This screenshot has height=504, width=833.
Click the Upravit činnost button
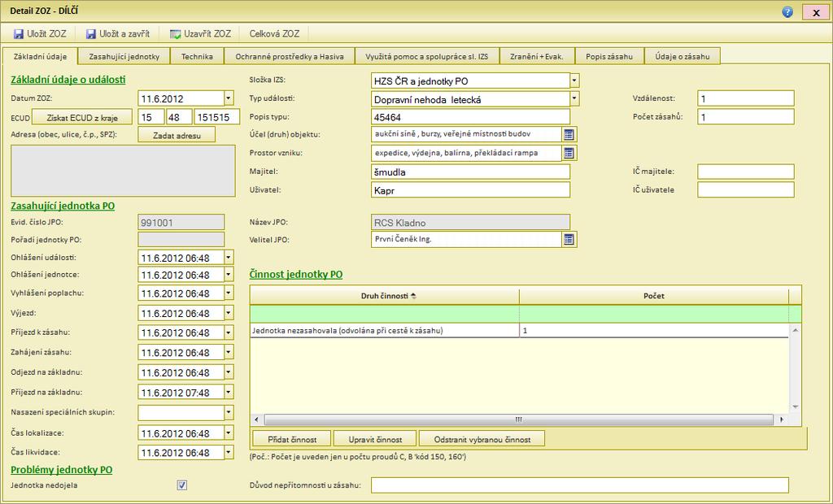point(375,439)
